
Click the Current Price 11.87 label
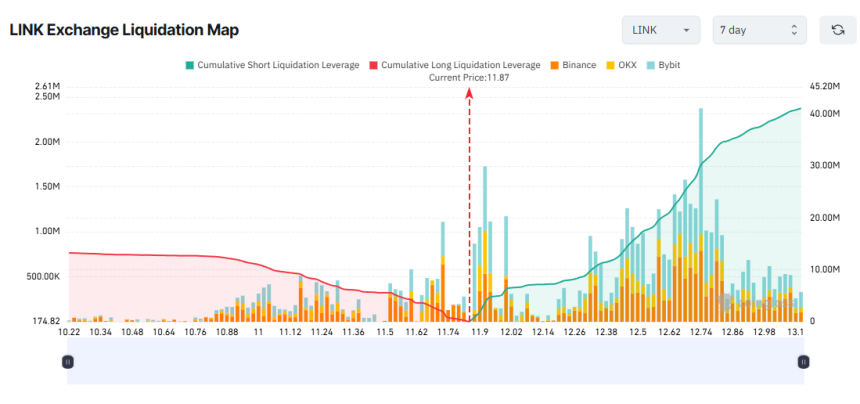(x=469, y=78)
